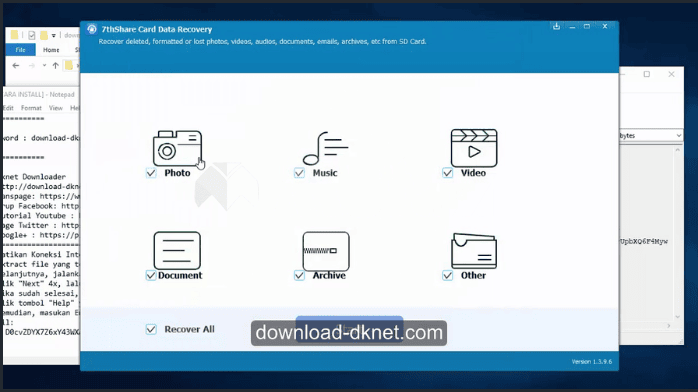Click the Photo camera icon
Viewport: 698px width, 392px height.
tap(177, 148)
